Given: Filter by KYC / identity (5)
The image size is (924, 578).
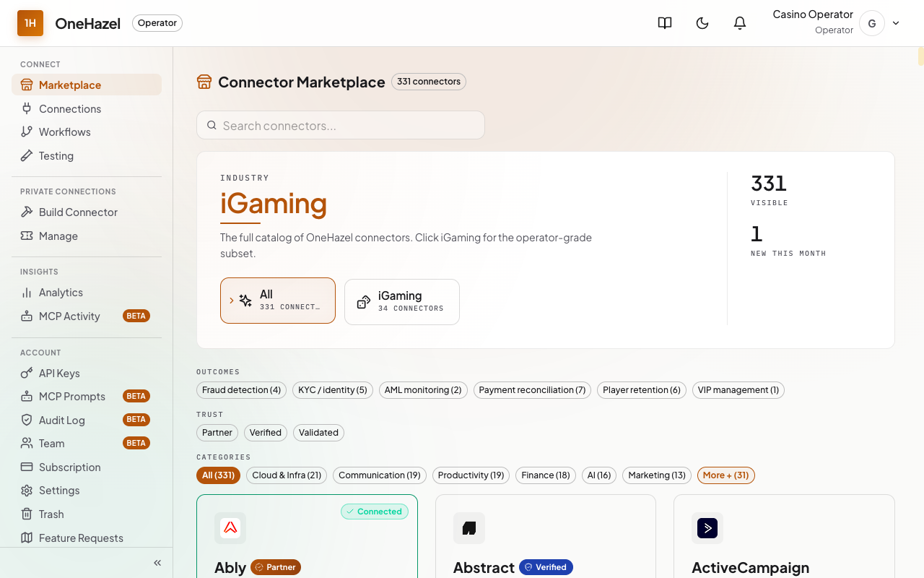Looking at the screenshot, I should tap(333, 390).
